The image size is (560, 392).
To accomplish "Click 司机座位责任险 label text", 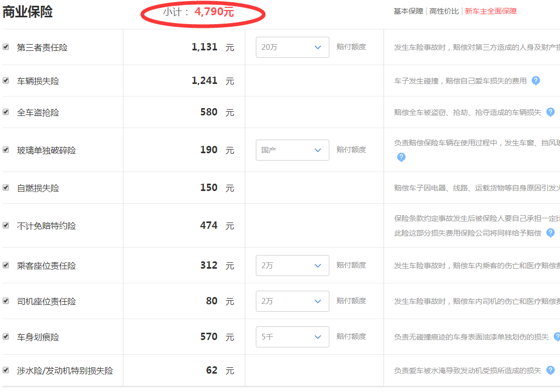I will click(46, 301).
